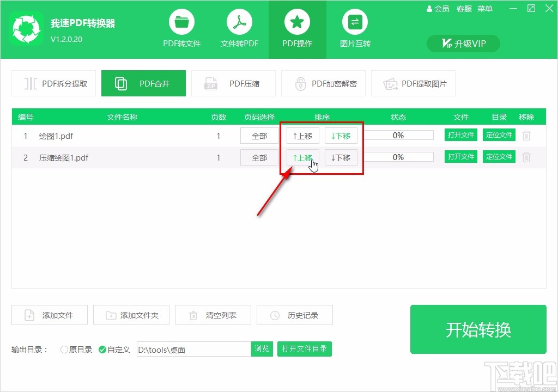Switch to the PDF拆分提取 tab
Screen dimensions: 558x392
click(53, 83)
